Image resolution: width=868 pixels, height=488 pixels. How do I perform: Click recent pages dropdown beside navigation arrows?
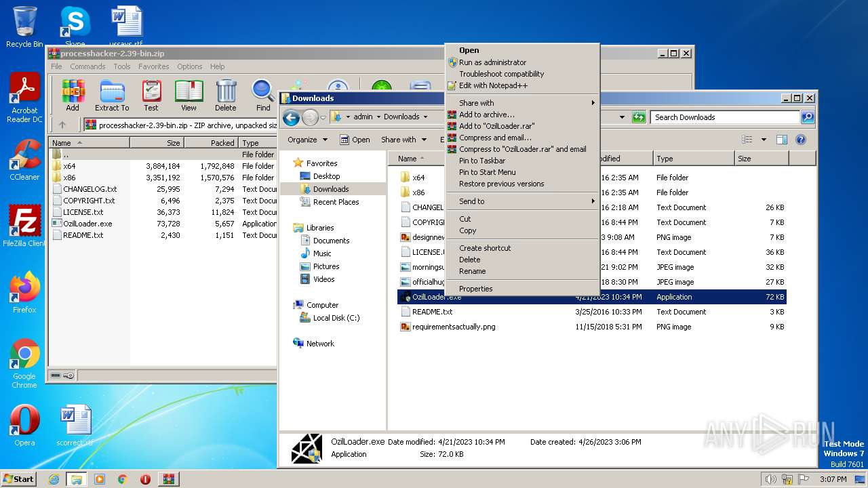click(323, 117)
